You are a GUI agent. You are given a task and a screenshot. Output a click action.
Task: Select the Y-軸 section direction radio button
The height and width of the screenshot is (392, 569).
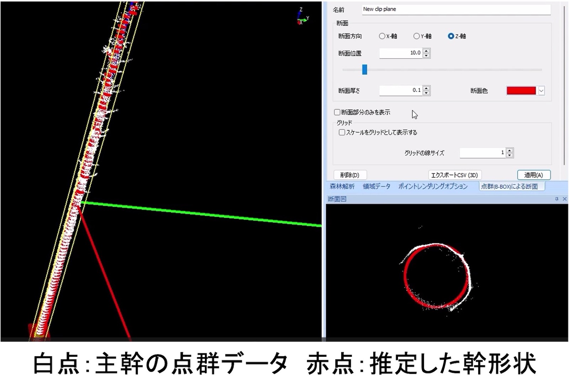click(416, 36)
